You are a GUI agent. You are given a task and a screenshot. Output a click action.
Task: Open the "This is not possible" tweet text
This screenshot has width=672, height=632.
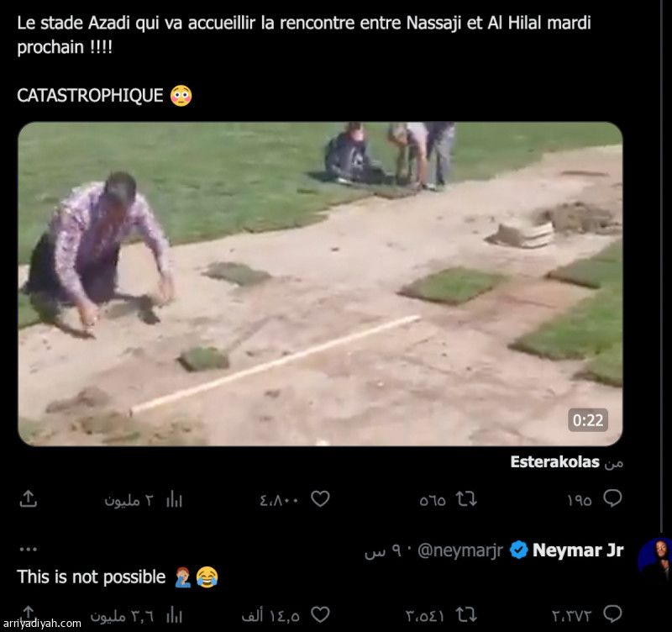point(92,577)
